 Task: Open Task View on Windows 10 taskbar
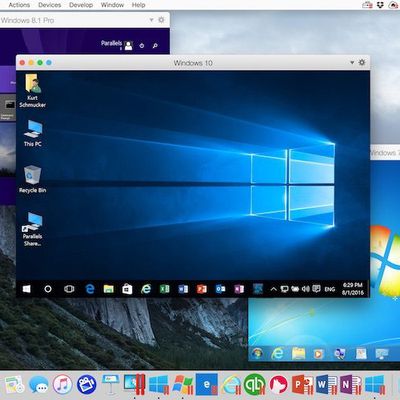pos(69,289)
